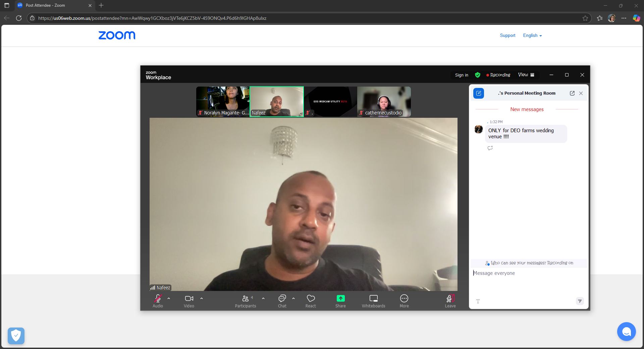
Task: Click the Support link
Action: (507, 36)
